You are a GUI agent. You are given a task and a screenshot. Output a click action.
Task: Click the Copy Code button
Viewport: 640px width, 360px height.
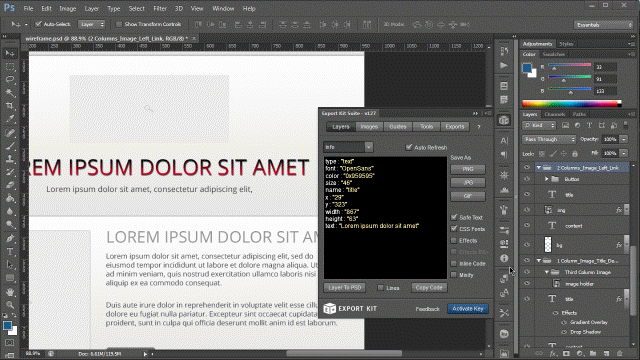tap(429, 288)
